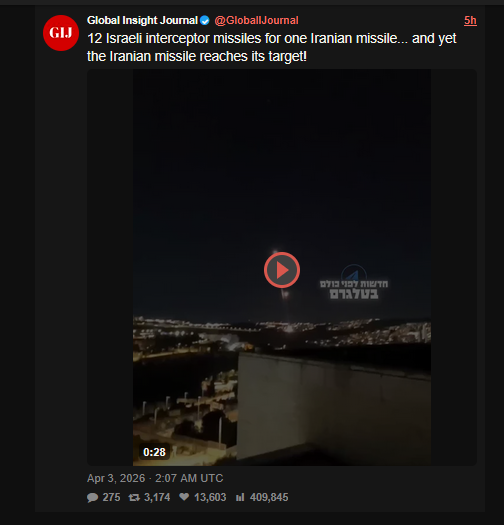
Task: Open the GIJ red profile avatar
Action: point(61,33)
